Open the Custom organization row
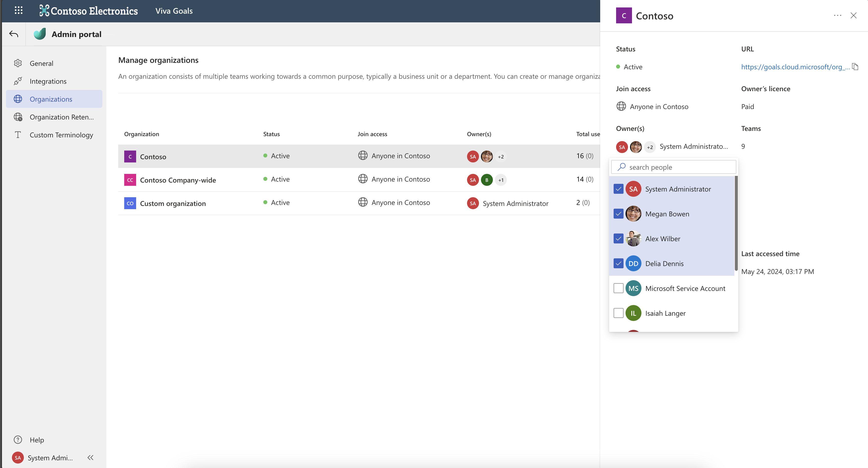The image size is (868, 468). 173,203
